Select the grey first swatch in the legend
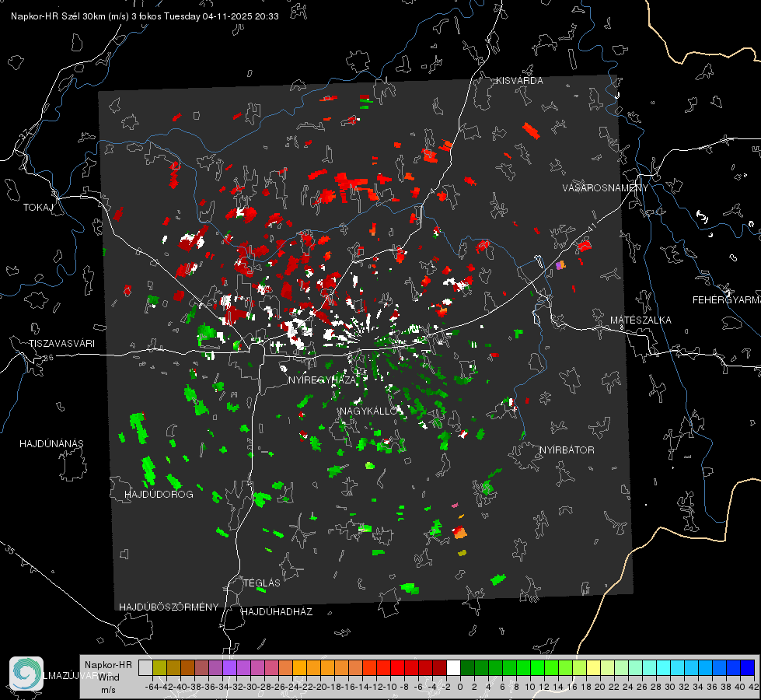761x700 pixels. point(145,667)
